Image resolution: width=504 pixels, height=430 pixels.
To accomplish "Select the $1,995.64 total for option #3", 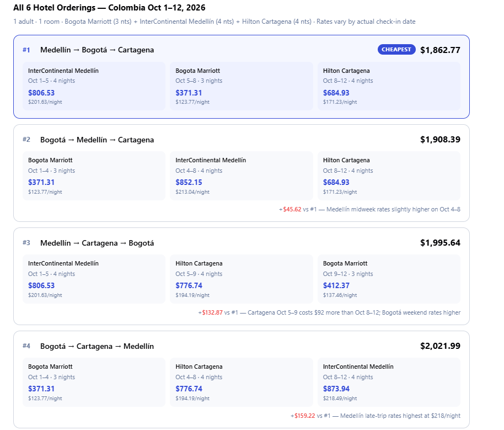I will coord(440,243).
